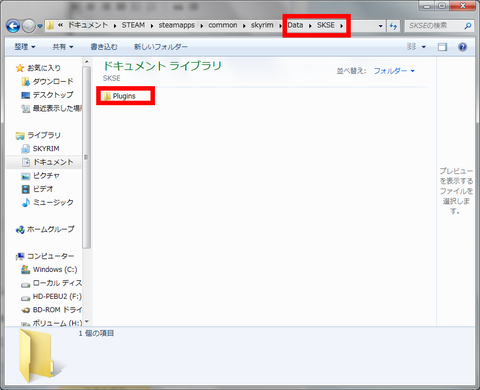
Task: Open ダウンロード in the navigation pane
Action: pos(53,81)
